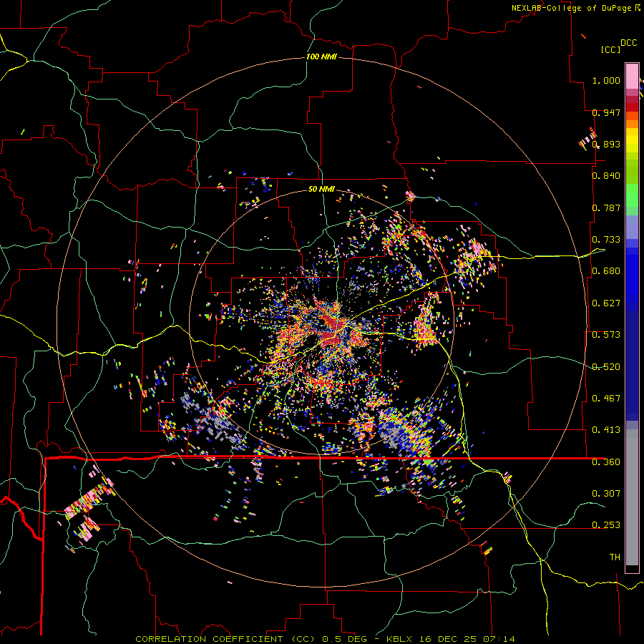Click the DCC product label
This screenshot has height=644, width=644.
[x=628, y=43]
